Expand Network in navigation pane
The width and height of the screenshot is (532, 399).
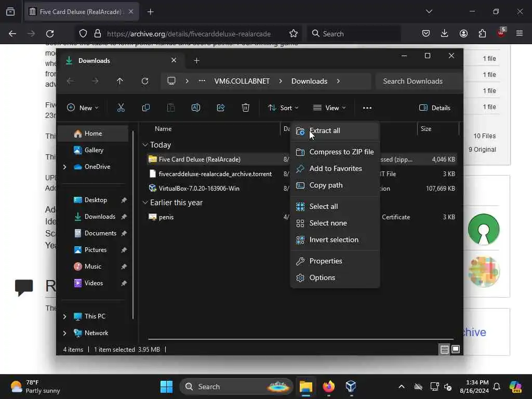coord(64,333)
